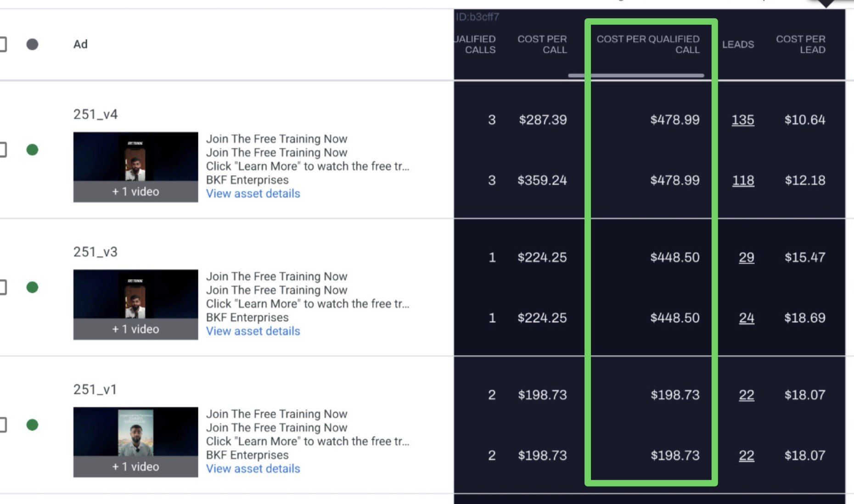The image size is (854, 504).
Task: Open the 135 leads breakdown link
Action: [743, 120]
